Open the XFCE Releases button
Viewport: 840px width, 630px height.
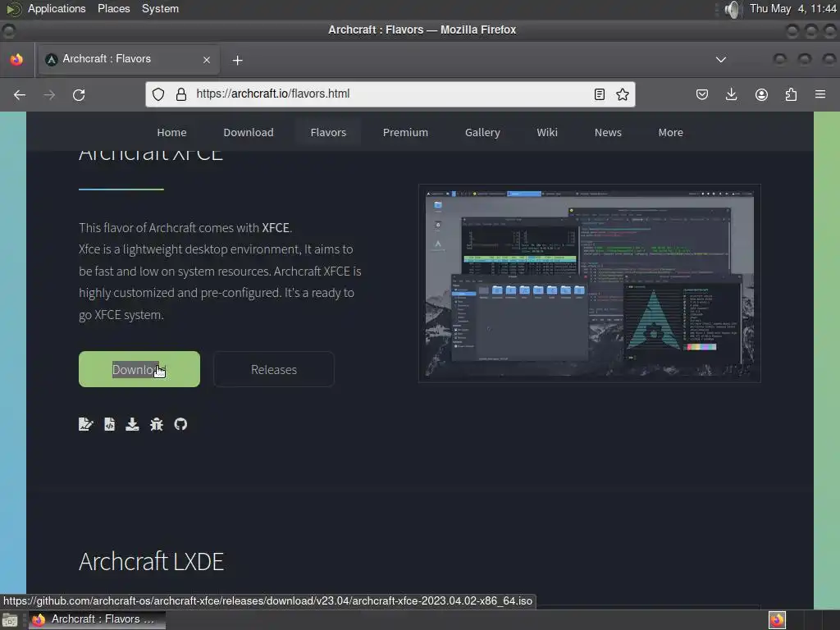pyautogui.click(x=274, y=369)
